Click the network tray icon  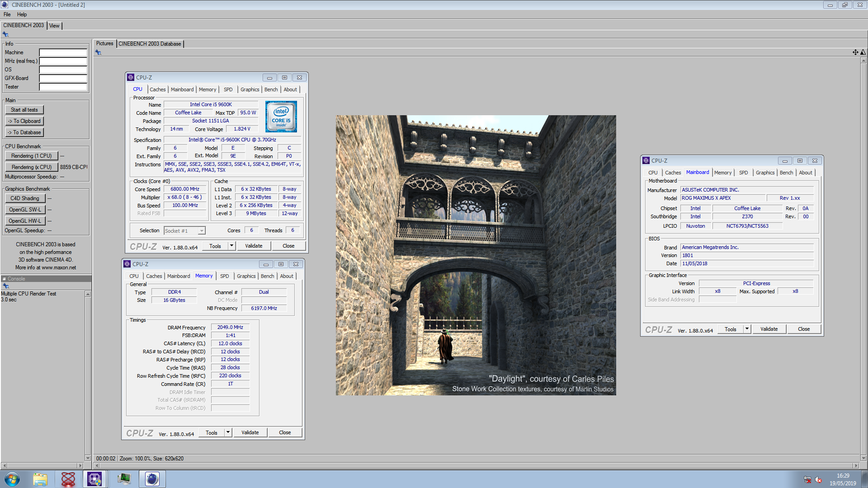(x=807, y=480)
